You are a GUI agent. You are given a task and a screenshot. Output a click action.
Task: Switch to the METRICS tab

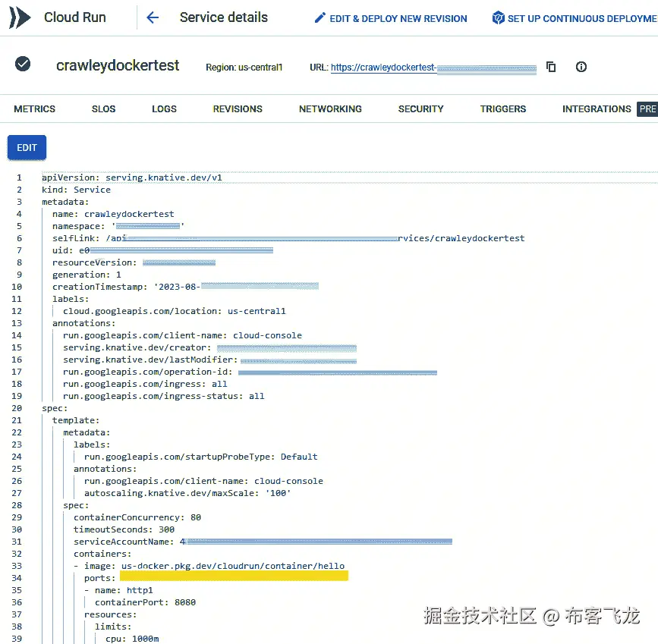click(x=35, y=108)
